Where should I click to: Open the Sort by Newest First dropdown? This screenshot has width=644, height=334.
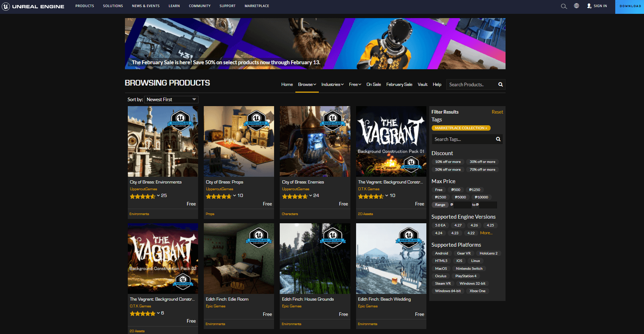171,100
